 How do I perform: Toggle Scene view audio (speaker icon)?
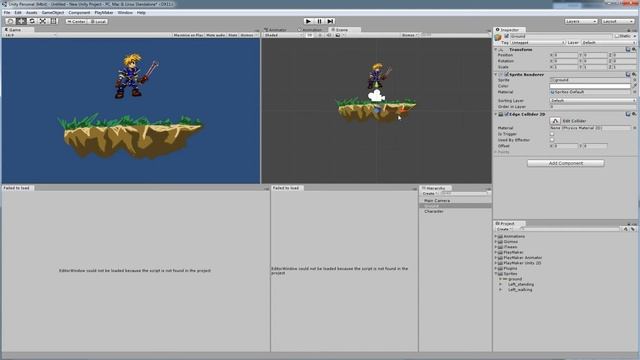tap(329, 36)
